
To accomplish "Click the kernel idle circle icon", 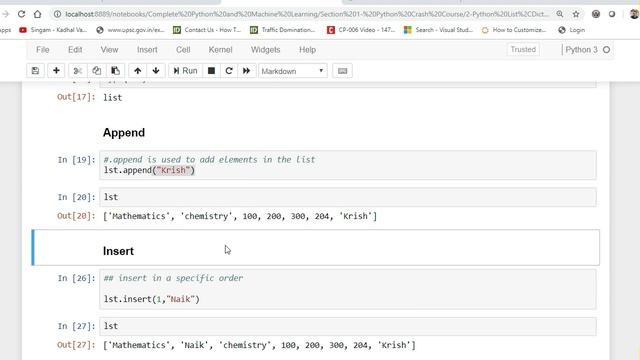I will coord(607,50).
